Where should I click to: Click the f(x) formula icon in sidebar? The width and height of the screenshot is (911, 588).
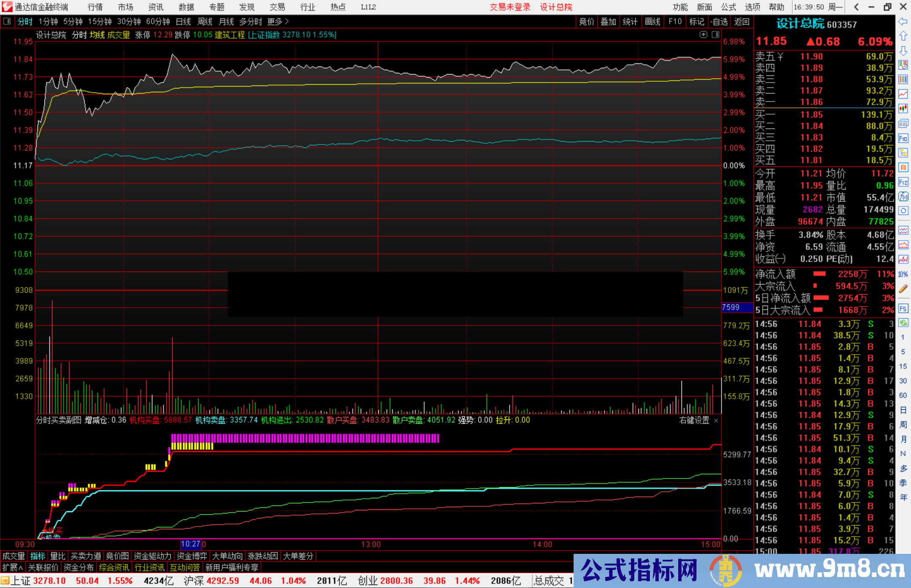(x=903, y=196)
